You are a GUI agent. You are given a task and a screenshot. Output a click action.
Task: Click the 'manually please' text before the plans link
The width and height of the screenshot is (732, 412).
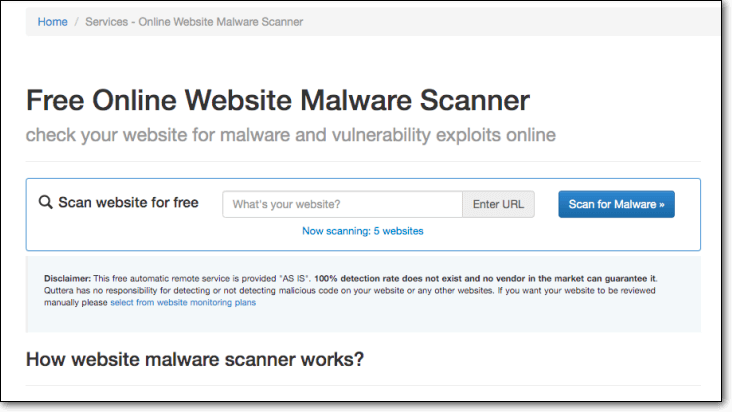(x=76, y=302)
